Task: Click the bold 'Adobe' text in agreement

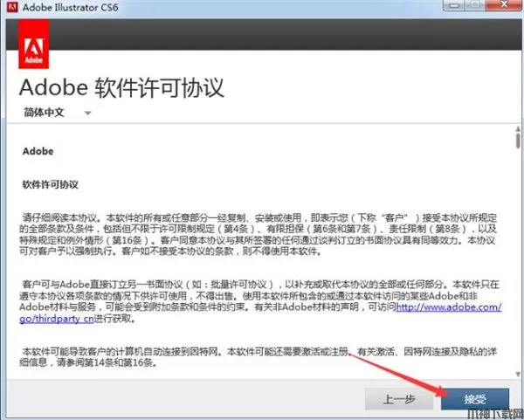Action: [x=38, y=151]
